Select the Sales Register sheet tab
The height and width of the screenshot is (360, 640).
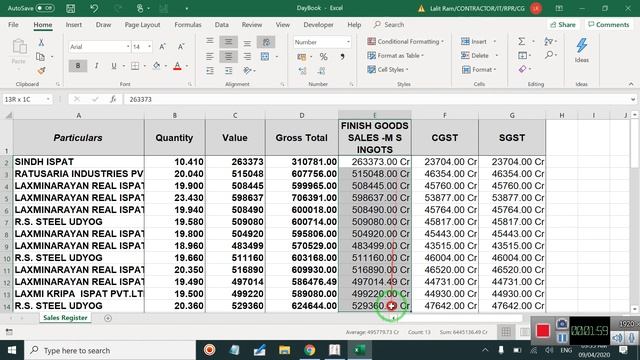65,318
